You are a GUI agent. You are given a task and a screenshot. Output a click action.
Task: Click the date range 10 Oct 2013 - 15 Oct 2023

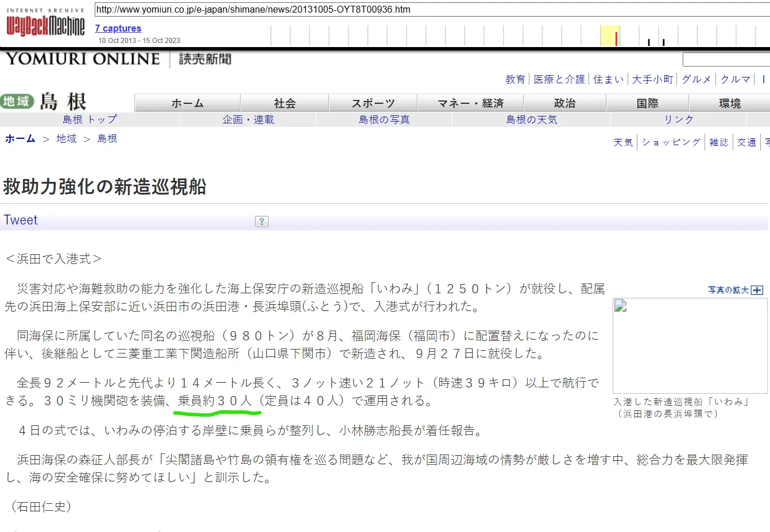[x=139, y=41]
